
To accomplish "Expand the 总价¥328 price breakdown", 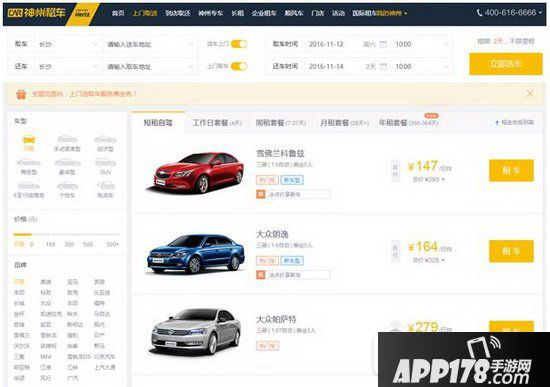I will click(428, 260).
